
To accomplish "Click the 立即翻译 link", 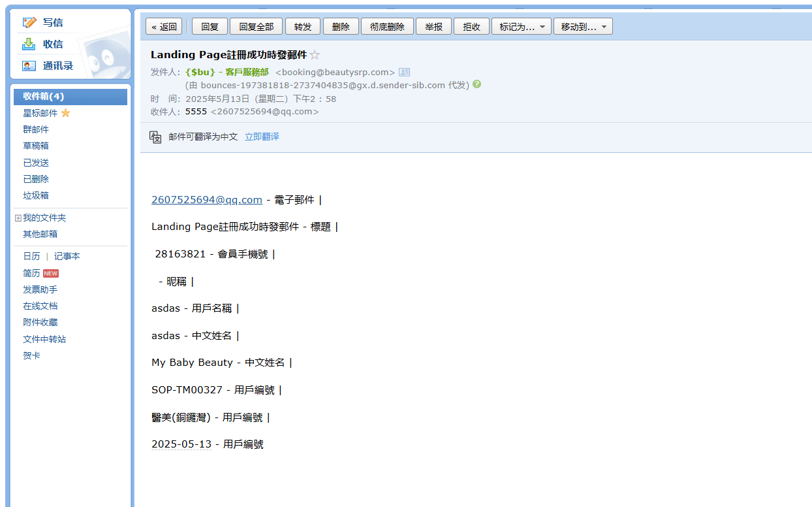I will click(x=262, y=137).
